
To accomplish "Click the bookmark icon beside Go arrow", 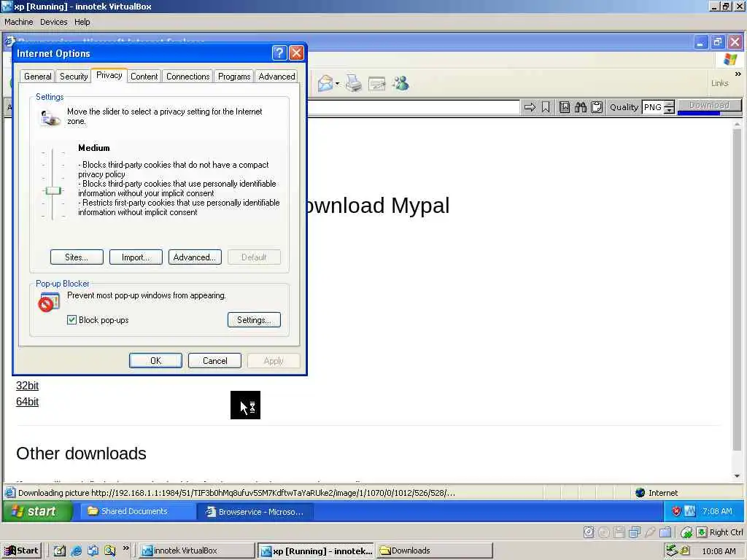I will tap(546, 107).
